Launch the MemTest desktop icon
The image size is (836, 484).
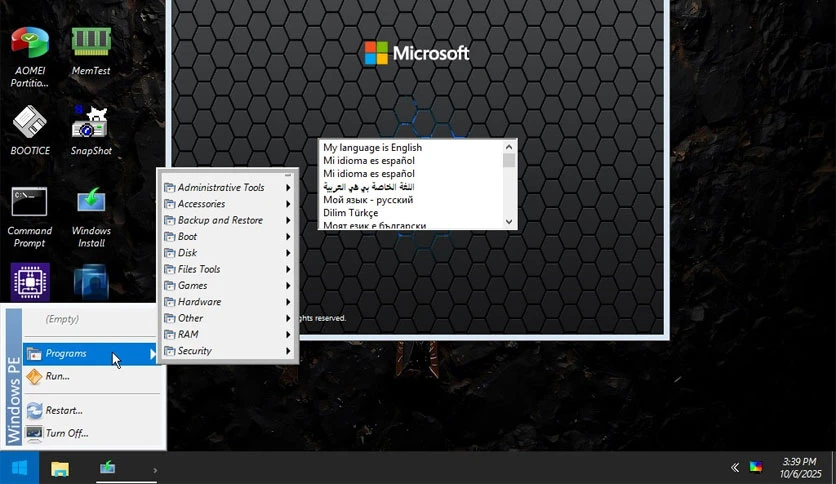91,51
